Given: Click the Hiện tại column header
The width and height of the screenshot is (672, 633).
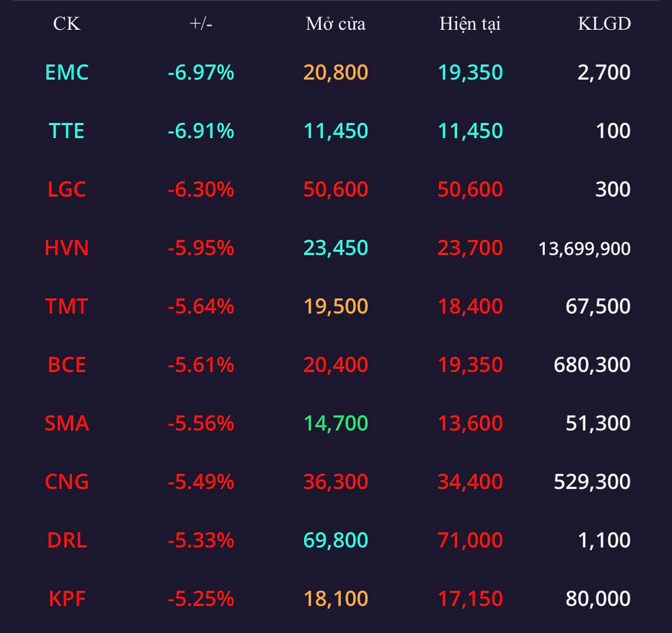Looking at the screenshot, I should 470,24.
